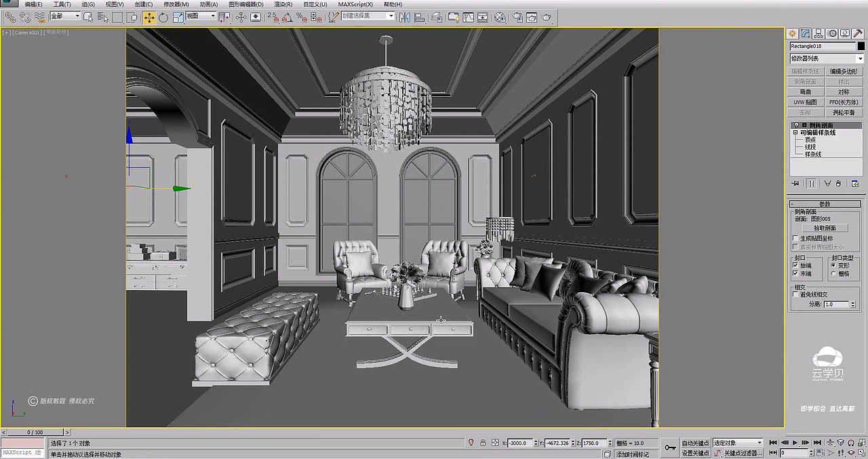The height and width of the screenshot is (459, 868).
Task: Open the Select by Name list
Action: 102,17
